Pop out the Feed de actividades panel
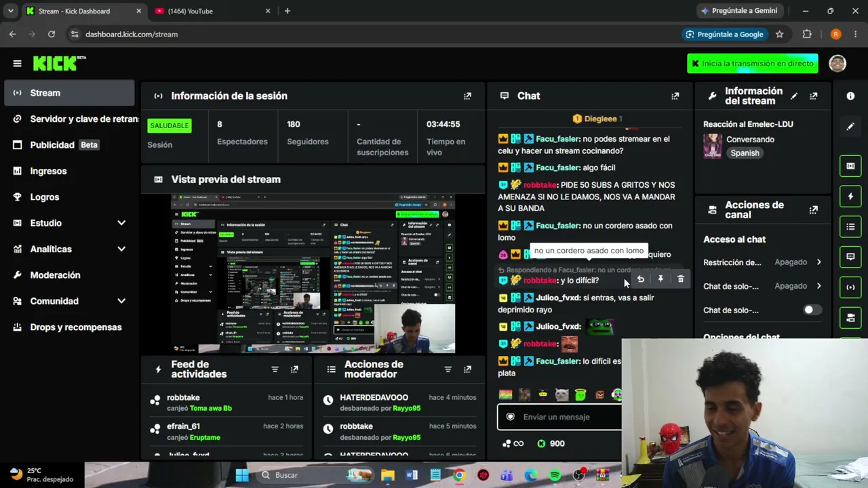The width and height of the screenshot is (868, 488). tap(294, 369)
